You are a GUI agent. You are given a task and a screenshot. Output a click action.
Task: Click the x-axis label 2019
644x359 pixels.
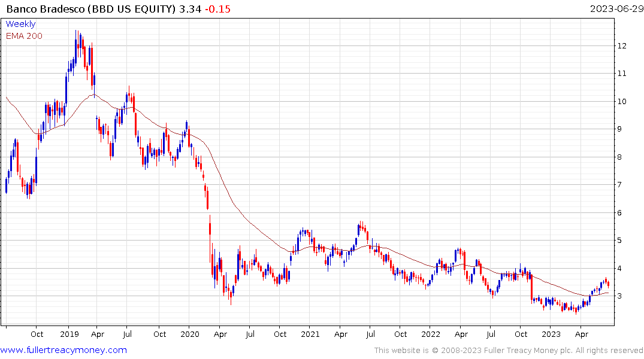click(69, 334)
